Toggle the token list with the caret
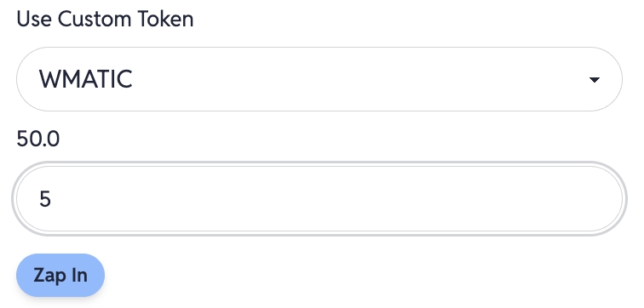Screen dimensions: 644x308 [594, 80]
